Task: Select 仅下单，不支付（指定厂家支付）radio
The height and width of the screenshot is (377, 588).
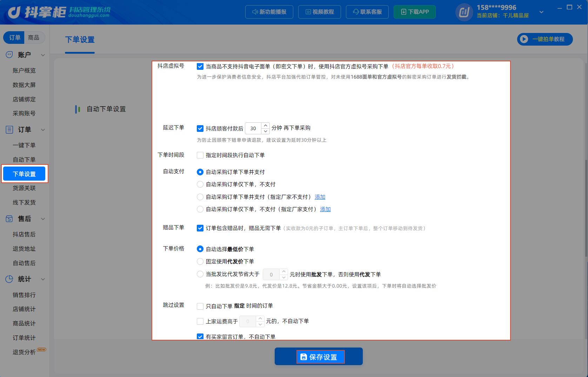Action: point(200,209)
